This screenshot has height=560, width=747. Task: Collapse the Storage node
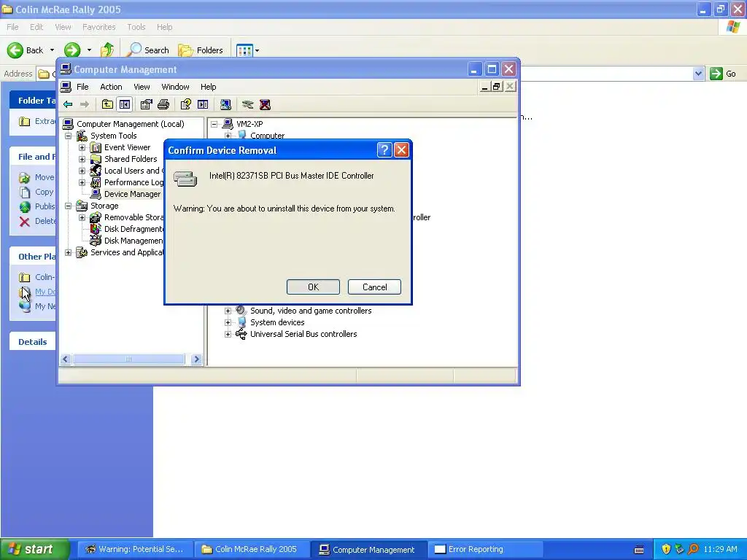(68, 206)
